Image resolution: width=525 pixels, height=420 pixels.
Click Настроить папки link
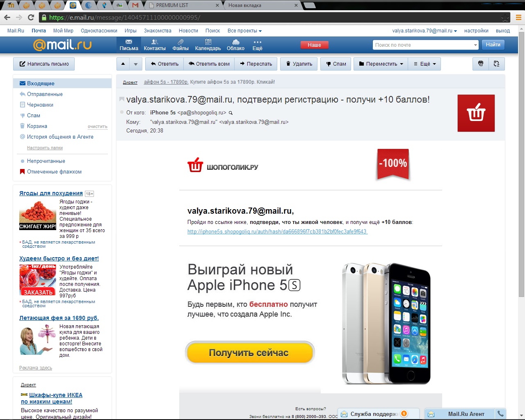click(45, 148)
